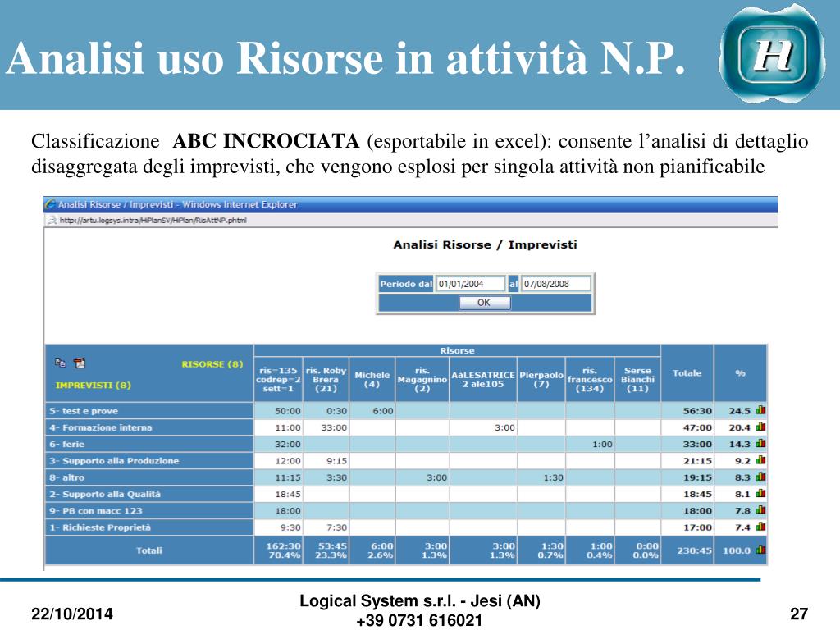The height and width of the screenshot is (630, 840).
Task: Open chart icon for 1- Richieste Proprietà
Action: 760,527
